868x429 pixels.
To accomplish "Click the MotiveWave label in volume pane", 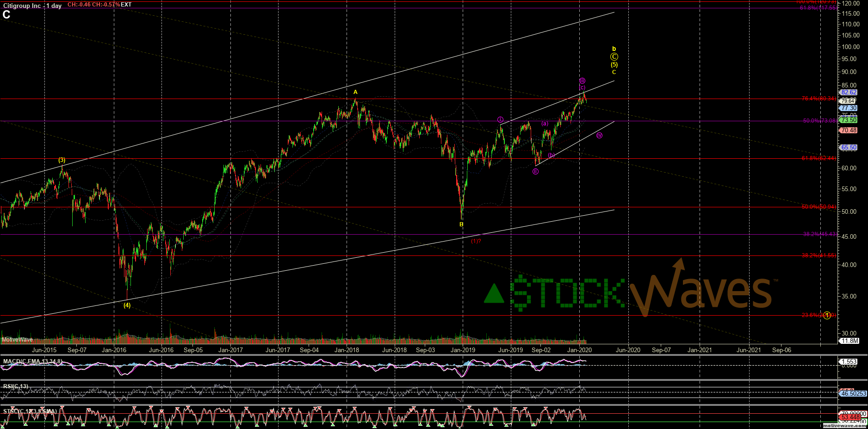I will coord(17,340).
